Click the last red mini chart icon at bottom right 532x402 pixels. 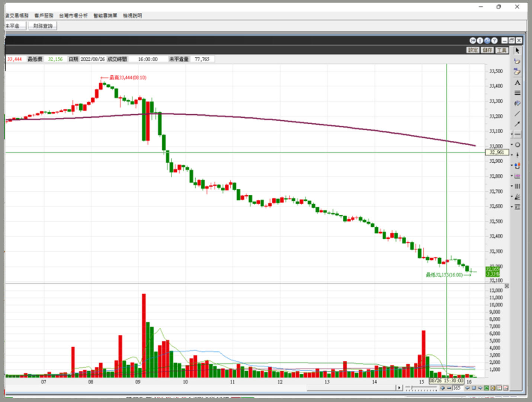pyautogui.click(x=505, y=388)
